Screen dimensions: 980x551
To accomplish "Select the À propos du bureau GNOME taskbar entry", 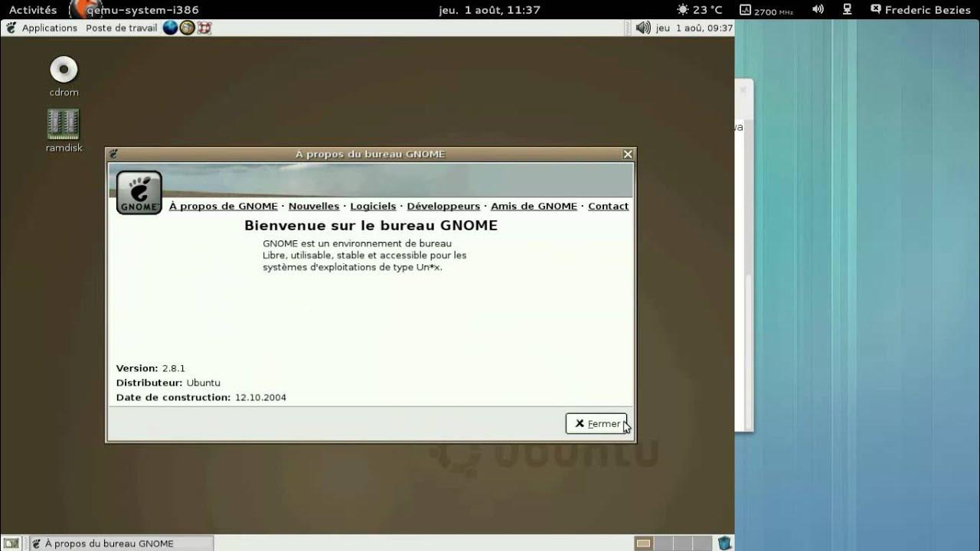I will click(121, 543).
